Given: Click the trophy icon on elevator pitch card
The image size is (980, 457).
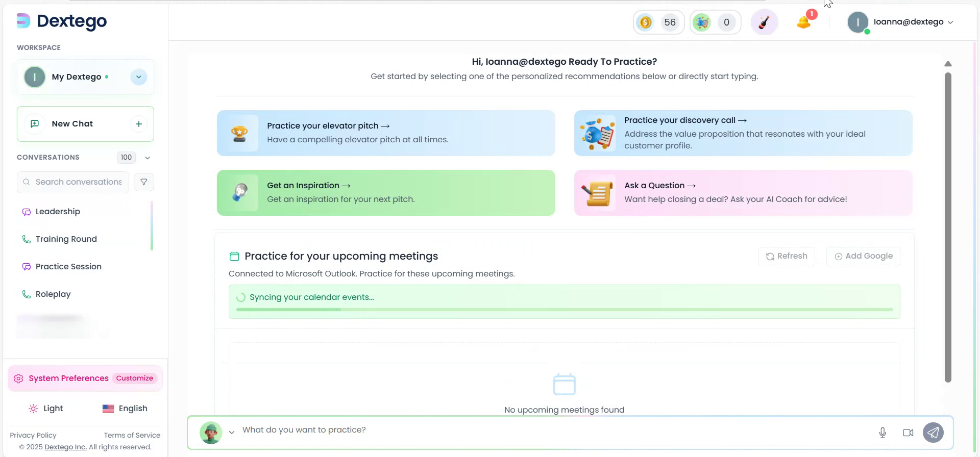Looking at the screenshot, I should 239,134.
